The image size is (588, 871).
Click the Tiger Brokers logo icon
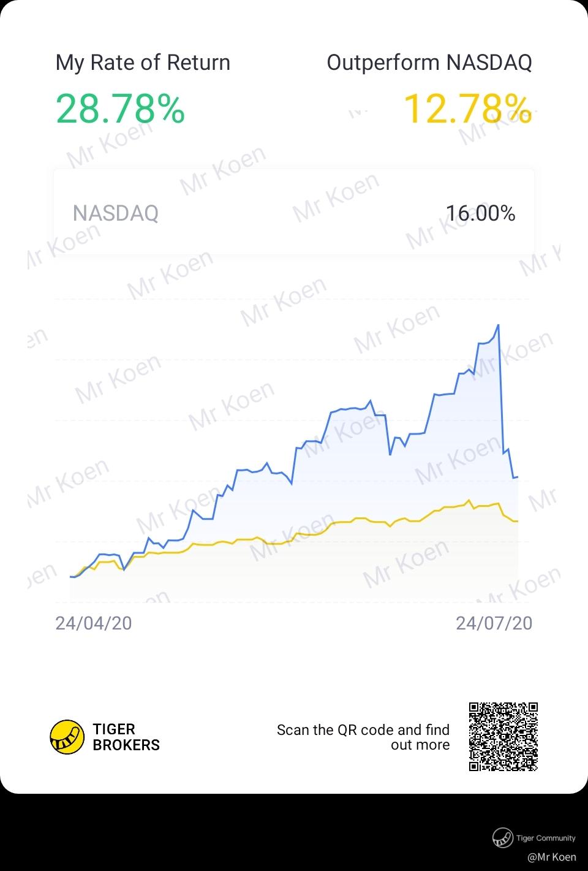coord(67,737)
